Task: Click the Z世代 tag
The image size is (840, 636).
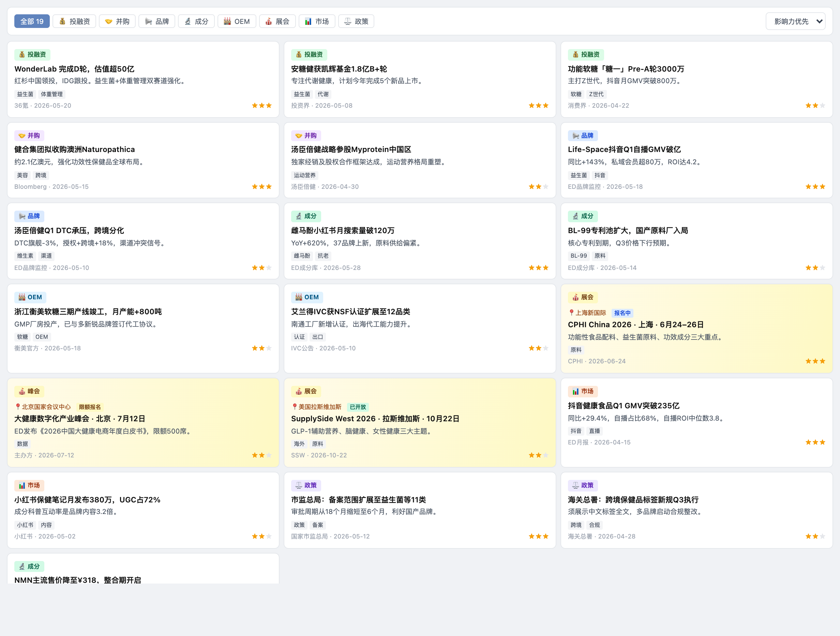Action: point(596,94)
